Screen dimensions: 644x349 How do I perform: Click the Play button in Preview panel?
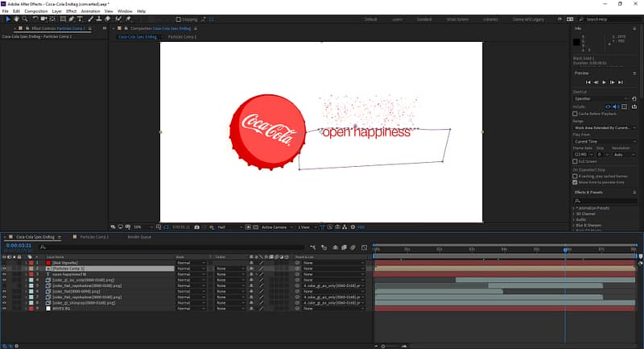pos(604,82)
